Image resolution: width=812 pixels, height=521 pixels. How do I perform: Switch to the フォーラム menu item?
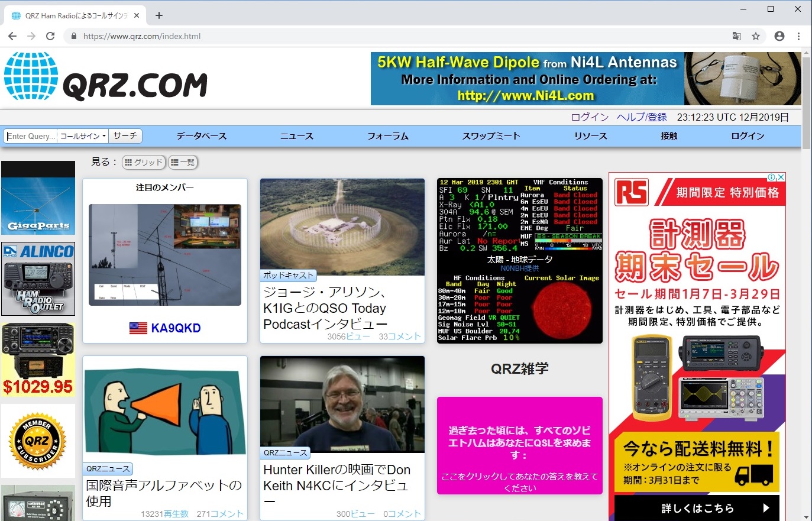(x=387, y=136)
